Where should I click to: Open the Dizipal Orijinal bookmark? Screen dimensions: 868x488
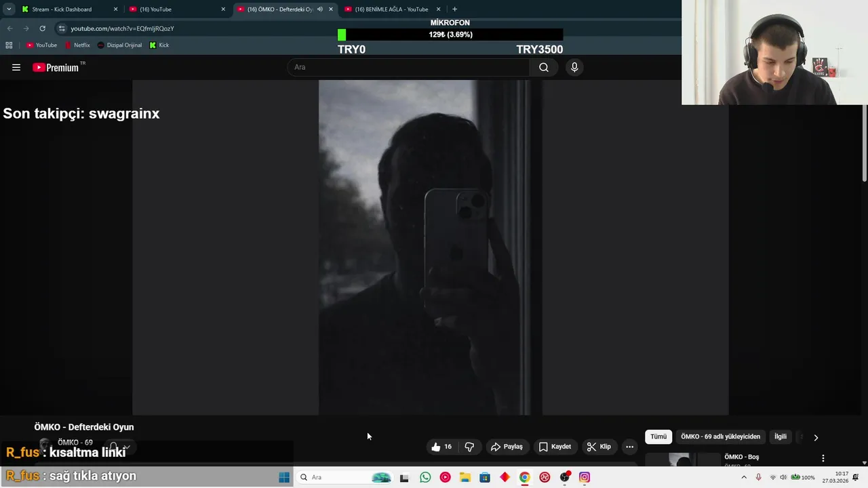[119, 45]
